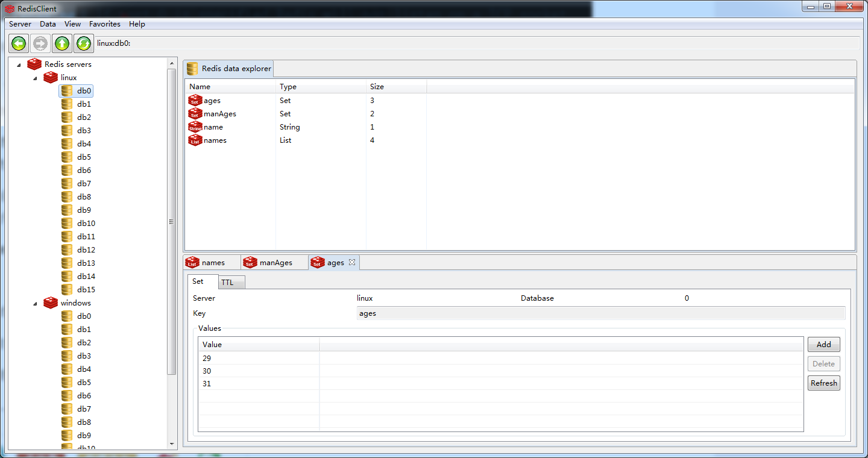Click the green refresh toolbar icon
Viewport: 868px width, 458px height.
[84, 43]
